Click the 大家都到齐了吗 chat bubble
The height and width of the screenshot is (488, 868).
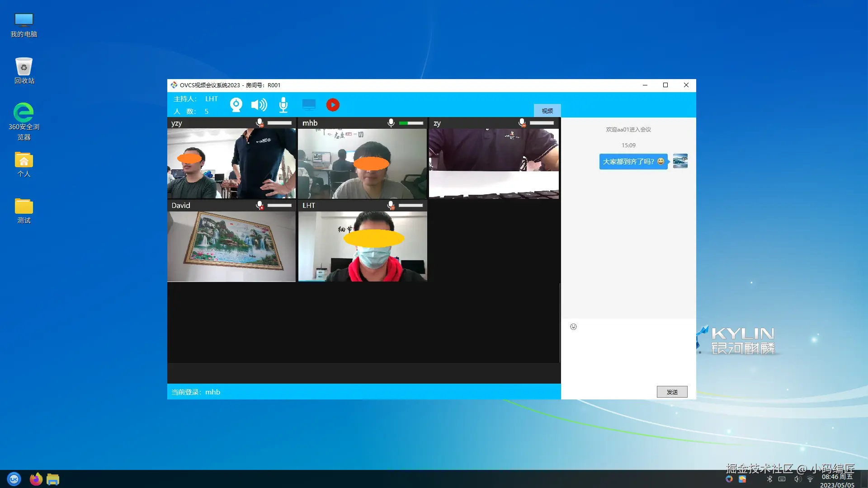pos(633,161)
